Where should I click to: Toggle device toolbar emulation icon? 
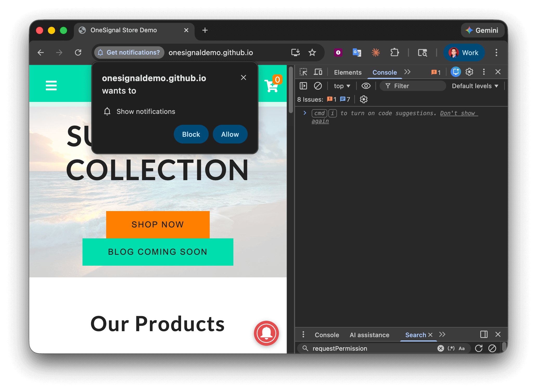tap(318, 72)
